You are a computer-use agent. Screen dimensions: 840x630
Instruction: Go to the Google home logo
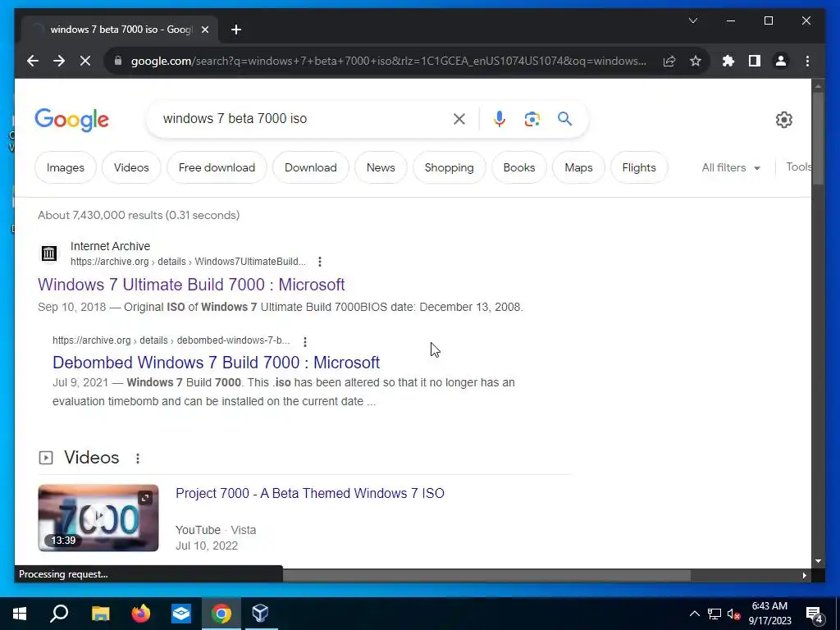(x=72, y=120)
